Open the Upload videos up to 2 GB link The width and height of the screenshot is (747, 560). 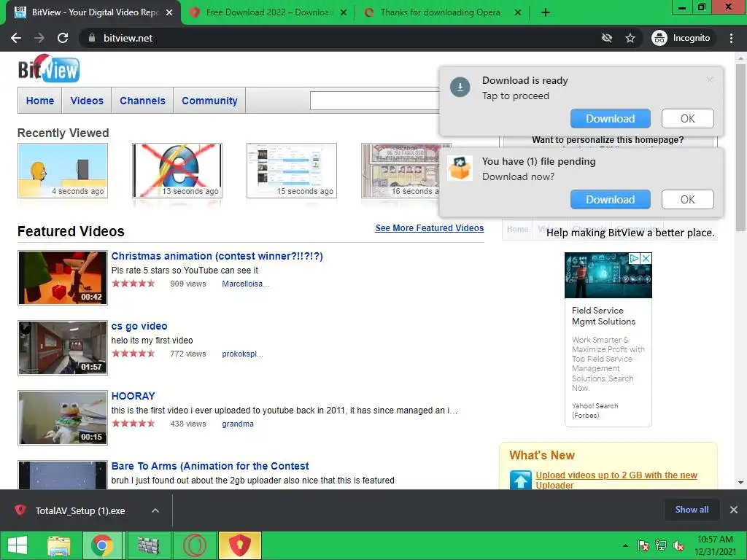click(x=616, y=480)
